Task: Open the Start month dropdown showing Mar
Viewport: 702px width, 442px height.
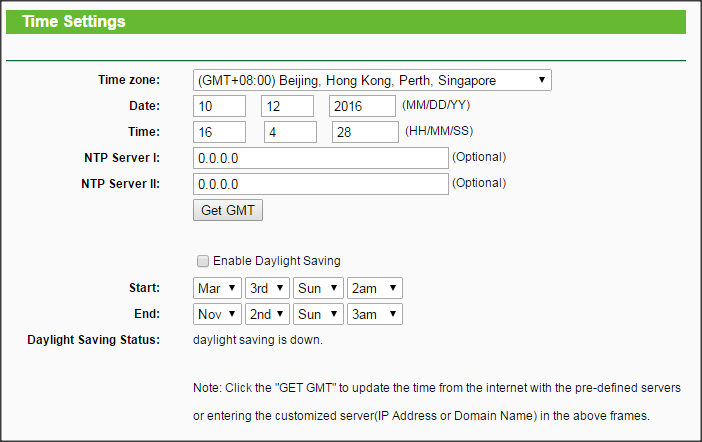Action: click(x=217, y=288)
